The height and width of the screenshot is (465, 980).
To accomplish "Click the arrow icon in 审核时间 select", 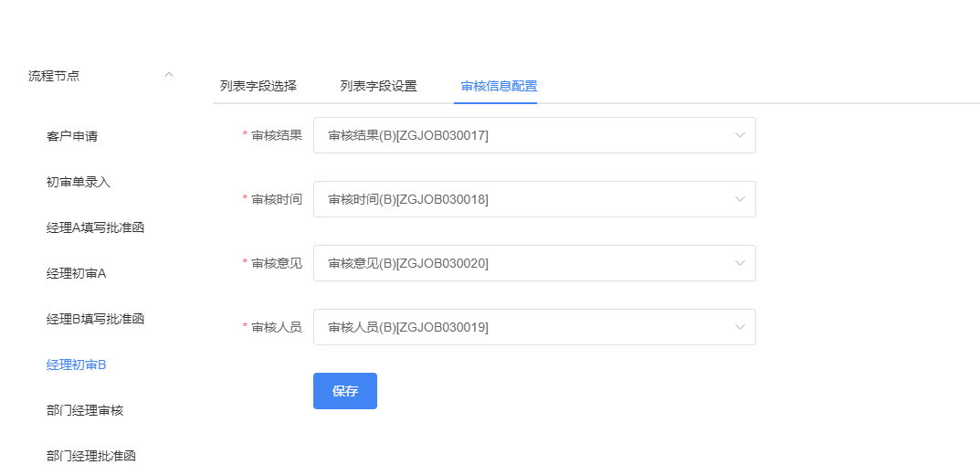I will [x=740, y=199].
